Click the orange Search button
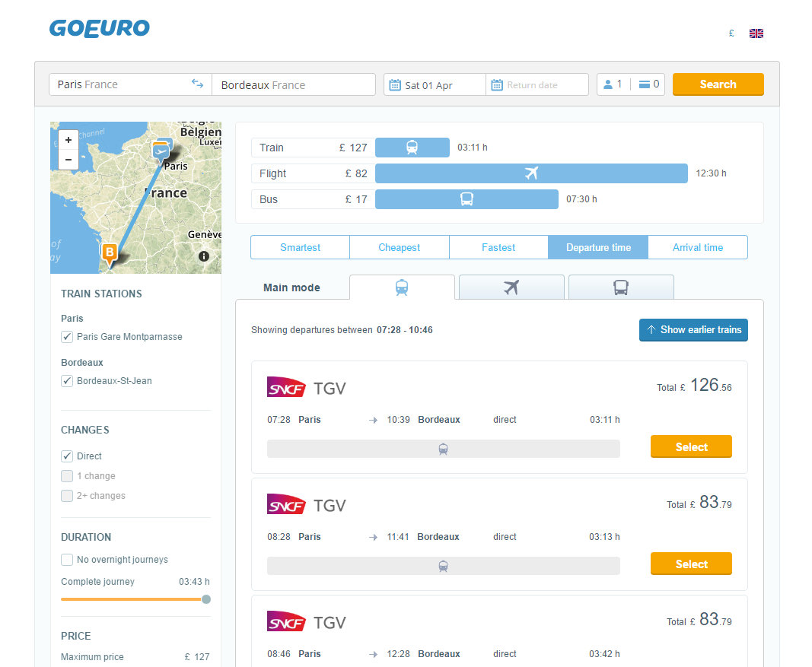 pyautogui.click(x=718, y=84)
